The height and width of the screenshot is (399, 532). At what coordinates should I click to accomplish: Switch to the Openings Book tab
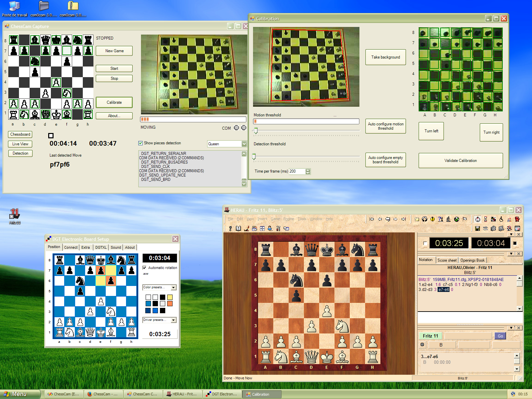pos(472,260)
